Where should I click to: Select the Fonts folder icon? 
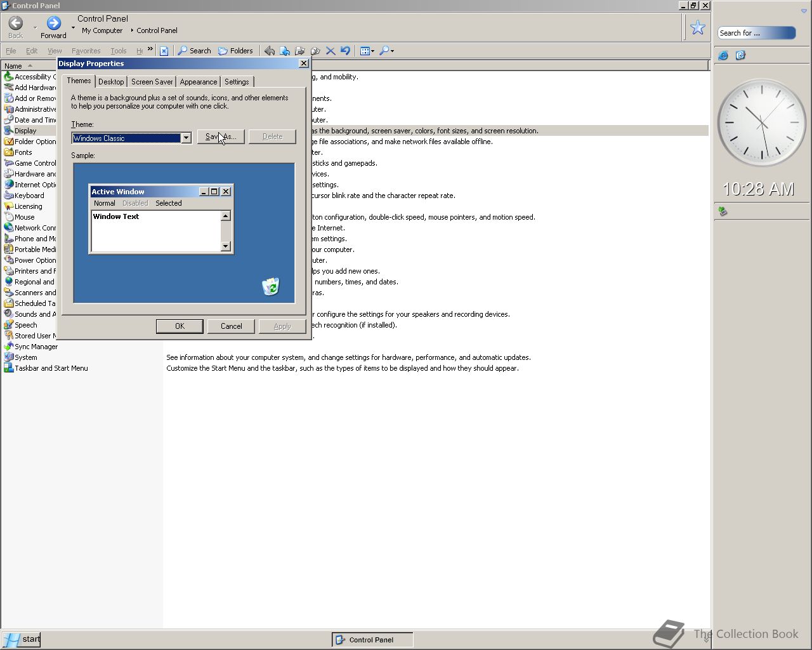tap(9, 152)
